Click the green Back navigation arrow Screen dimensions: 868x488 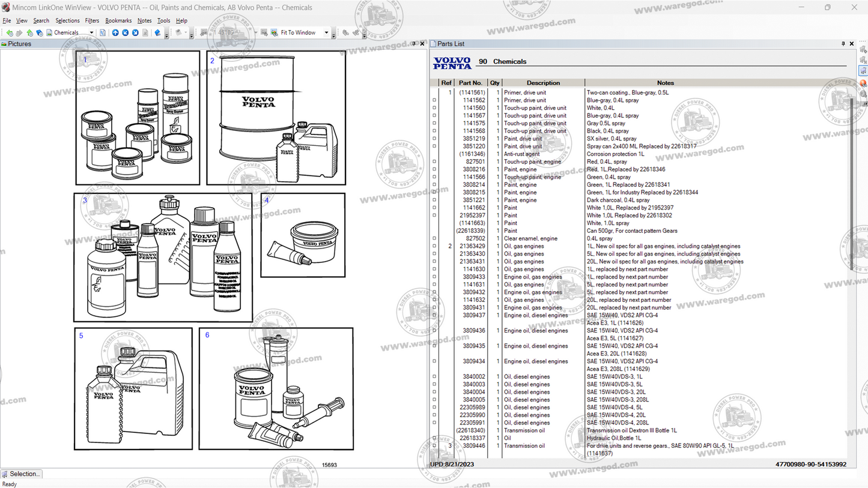coord(9,32)
